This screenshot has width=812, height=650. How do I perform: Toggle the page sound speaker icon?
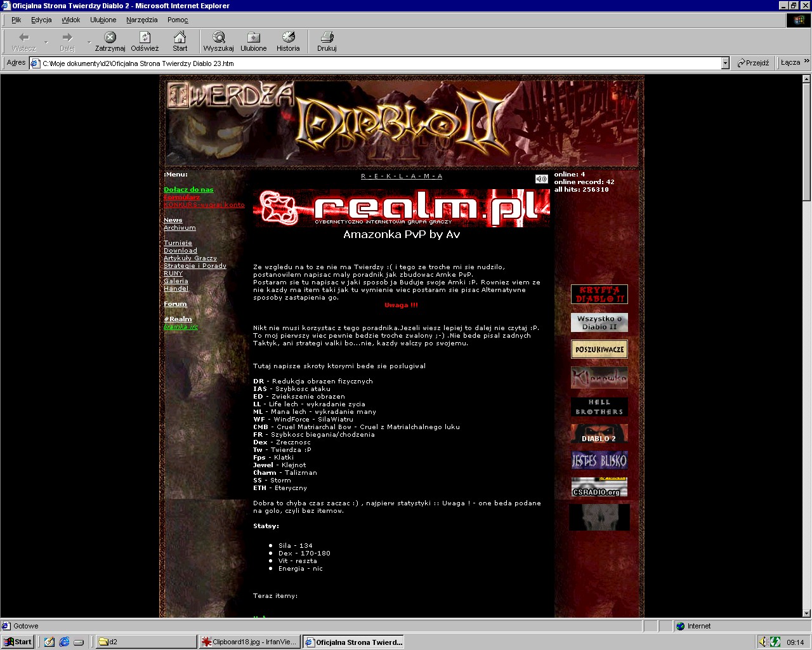pos(541,179)
